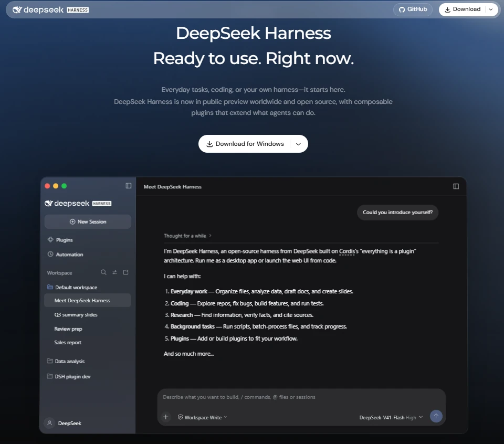The height and width of the screenshot is (444, 504).
Task: Click the DeepSeek user profile
Action: [63, 423]
